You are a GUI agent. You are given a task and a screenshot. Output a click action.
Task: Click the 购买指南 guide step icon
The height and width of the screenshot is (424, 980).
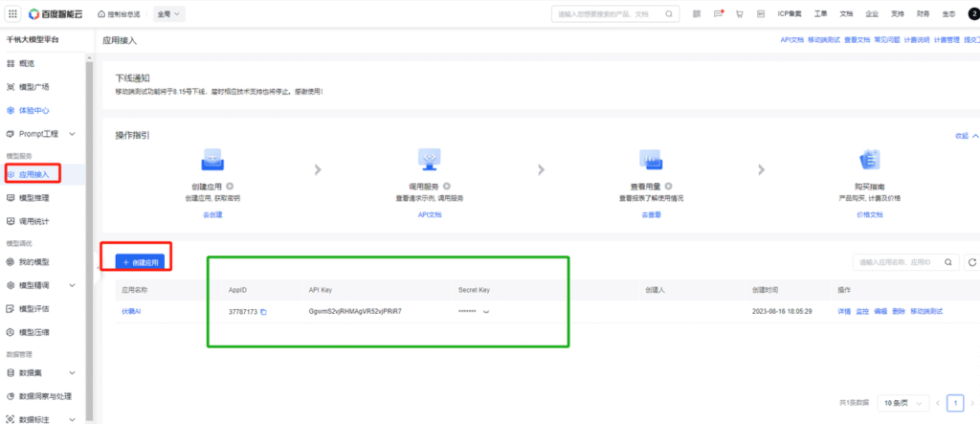click(x=870, y=160)
